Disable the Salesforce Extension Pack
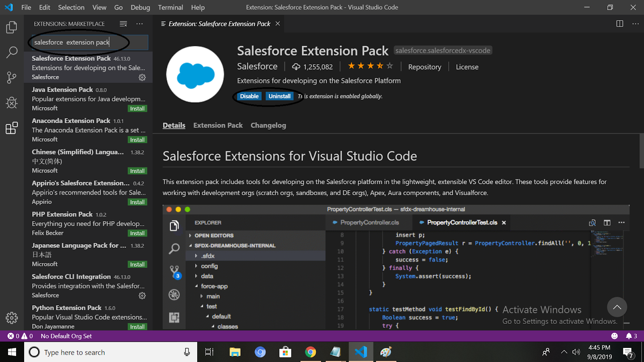Viewport: 644px width, 362px height. pyautogui.click(x=249, y=96)
